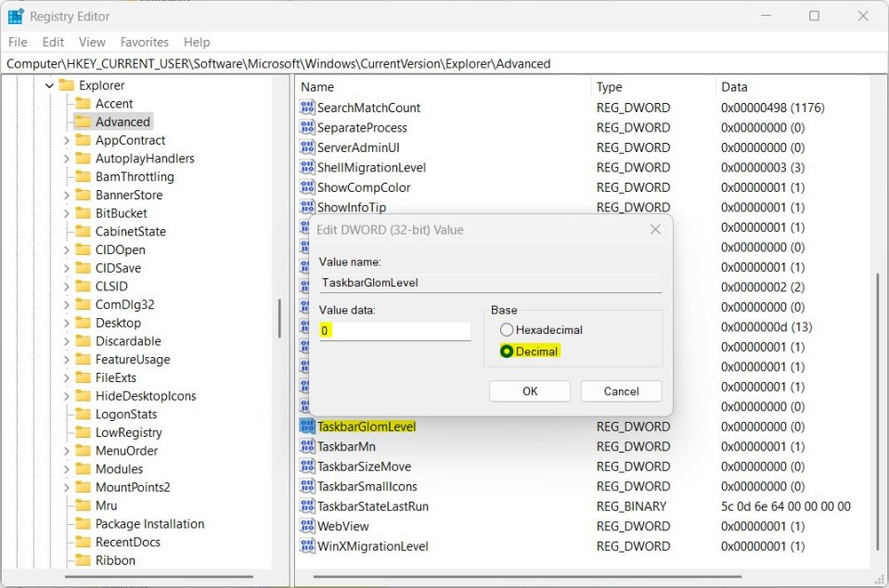Image resolution: width=889 pixels, height=588 pixels.
Task: Expand the BitBucket key
Action: [x=66, y=213]
